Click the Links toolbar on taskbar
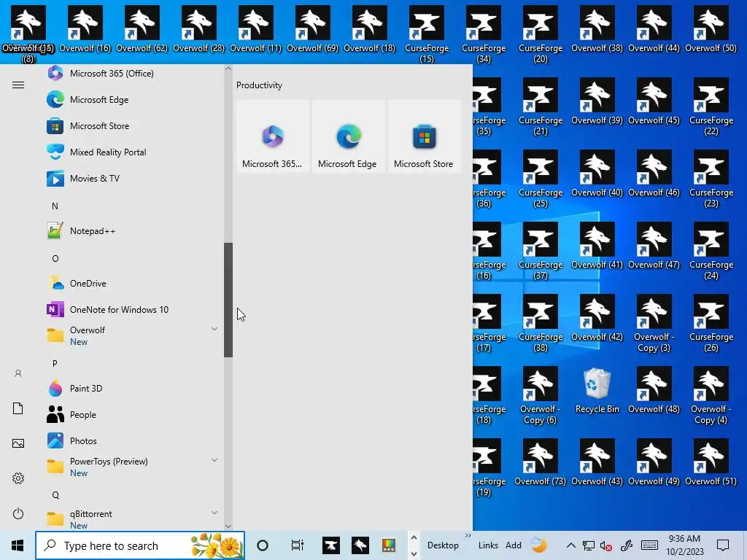This screenshot has height=560, width=747. point(488,545)
